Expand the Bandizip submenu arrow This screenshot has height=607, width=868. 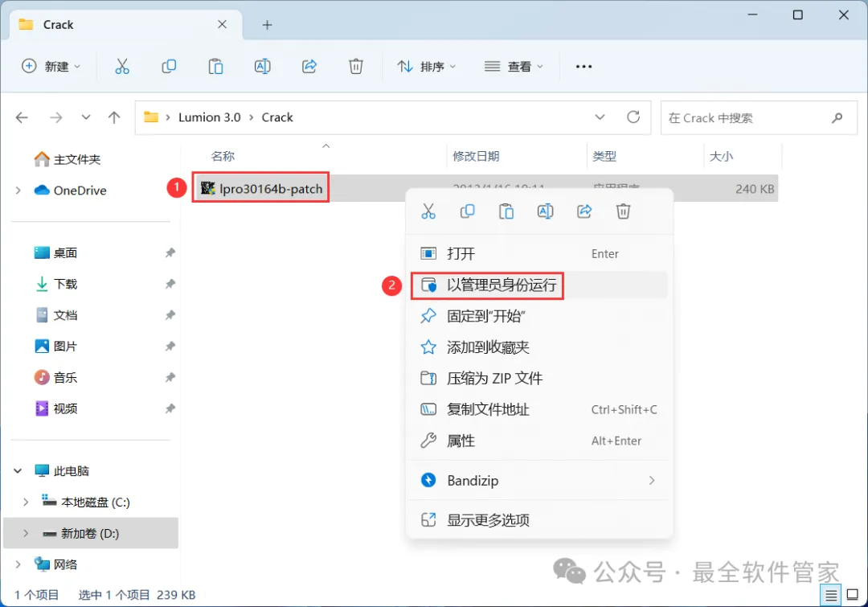pos(652,480)
